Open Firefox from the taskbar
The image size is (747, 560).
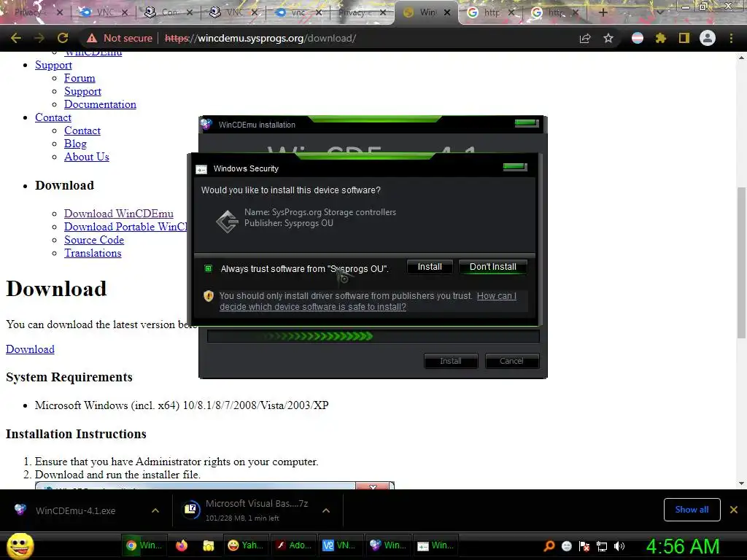tap(182, 545)
